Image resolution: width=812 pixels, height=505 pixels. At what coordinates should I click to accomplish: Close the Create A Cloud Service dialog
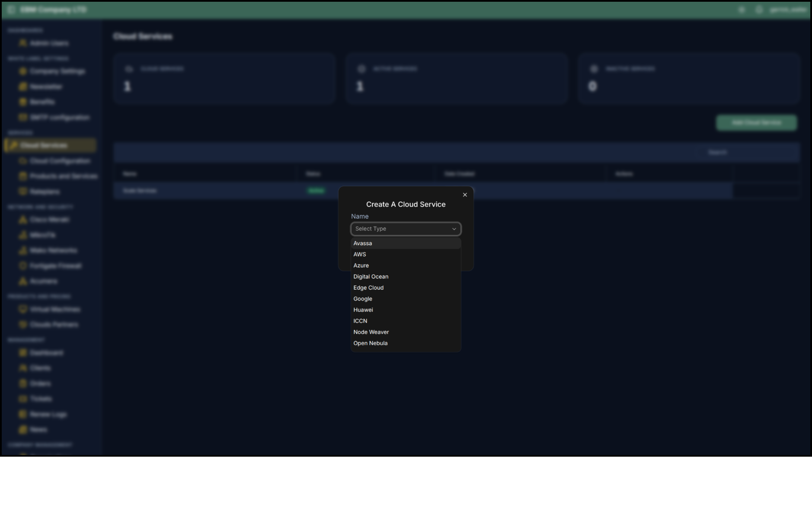465,195
